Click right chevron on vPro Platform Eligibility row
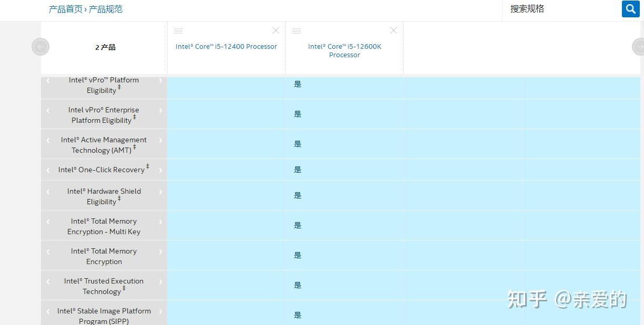The height and width of the screenshot is (325, 644). point(160,80)
